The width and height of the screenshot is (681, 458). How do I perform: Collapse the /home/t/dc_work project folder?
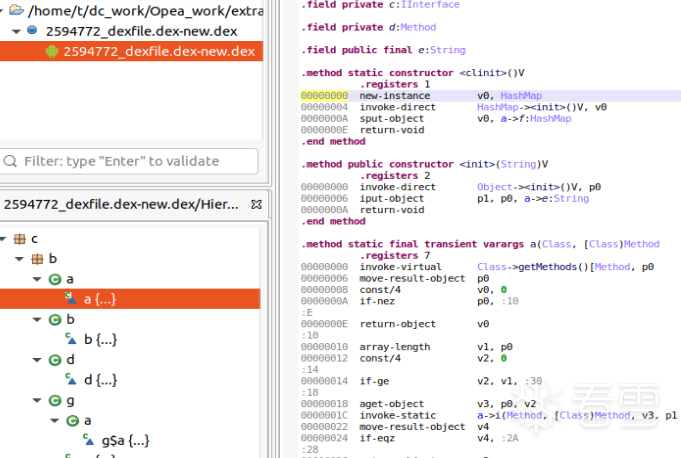[x=1, y=10]
